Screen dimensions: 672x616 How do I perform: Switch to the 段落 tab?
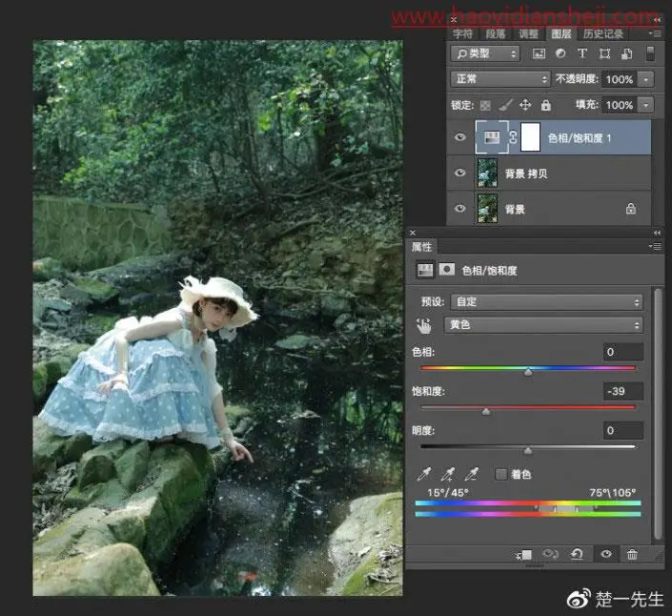pos(496,34)
